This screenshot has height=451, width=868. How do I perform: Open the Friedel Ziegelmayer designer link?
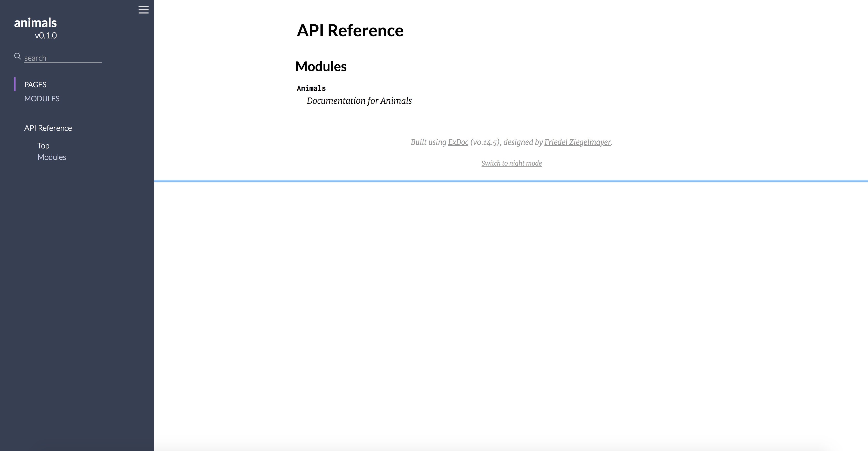(577, 142)
